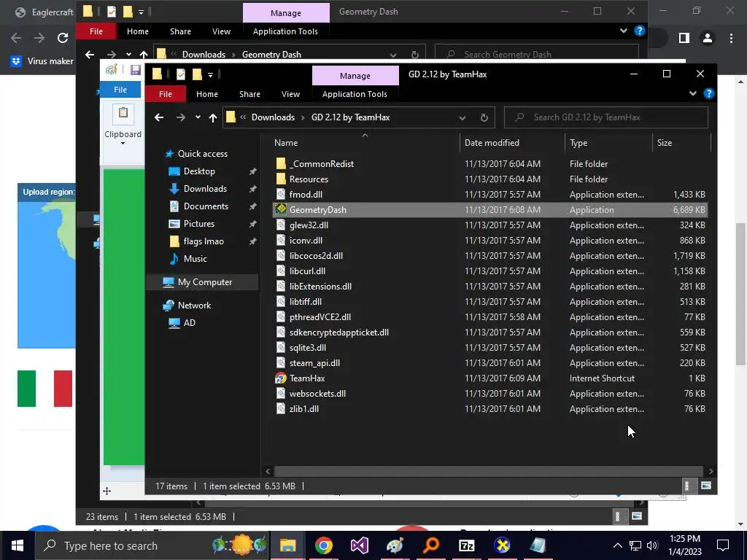Open Help in GD 2.12 window
The height and width of the screenshot is (560, 747).
point(709,94)
